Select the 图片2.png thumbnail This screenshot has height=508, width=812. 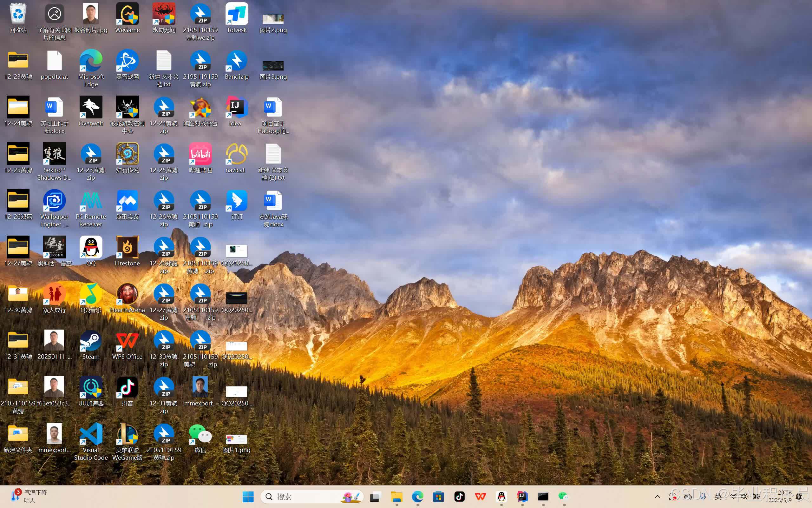pos(273,18)
